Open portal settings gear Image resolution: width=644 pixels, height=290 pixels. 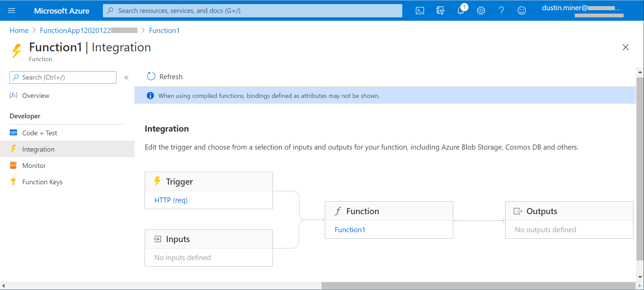[x=481, y=11]
